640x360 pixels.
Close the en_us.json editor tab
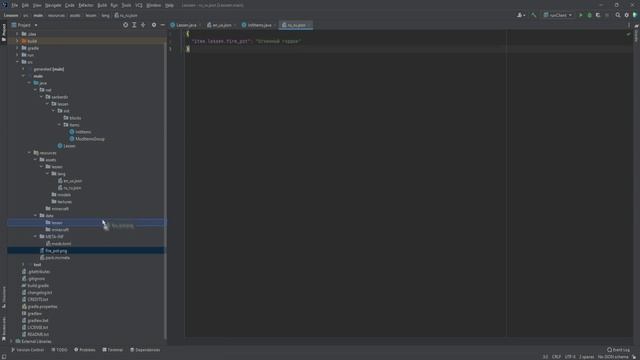tap(235, 25)
